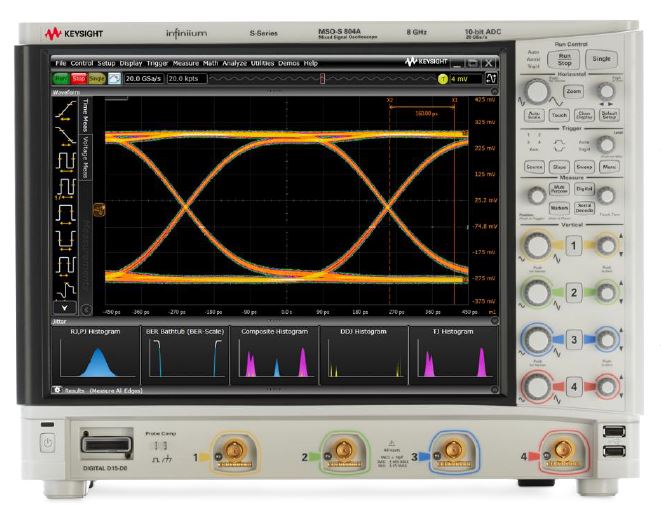Select the fall time measurement icon
The height and width of the screenshot is (506, 661).
click(x=66, y=135)
